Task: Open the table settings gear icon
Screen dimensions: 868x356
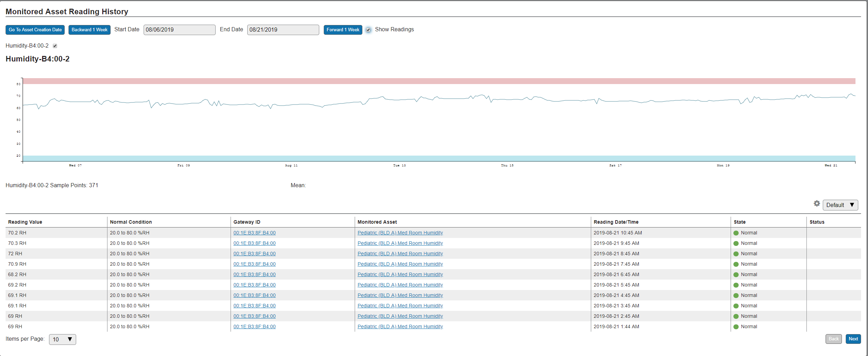Action: (817, 203)
